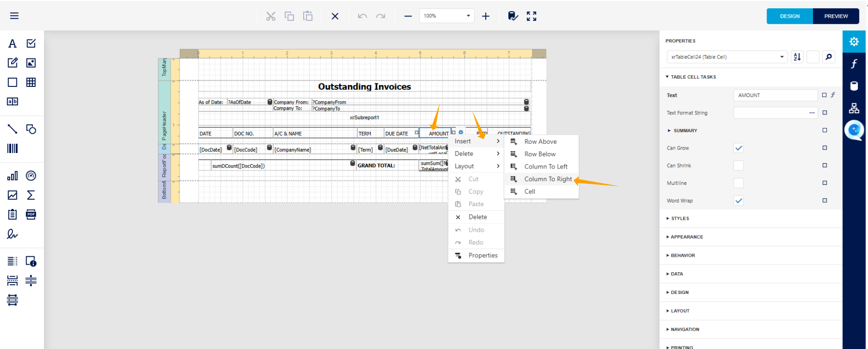Uncheck the Can Grow checkbox

(738, 148)
